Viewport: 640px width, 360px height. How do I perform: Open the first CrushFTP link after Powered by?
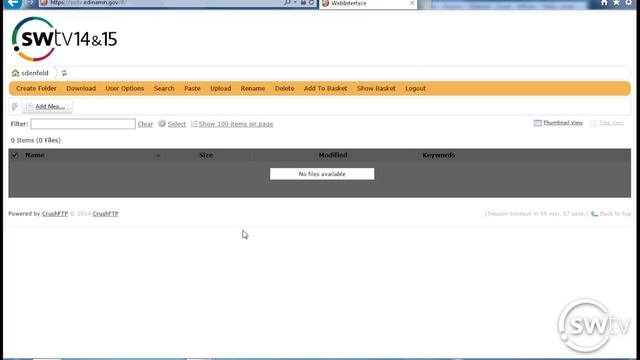click(x=55, y=213)
